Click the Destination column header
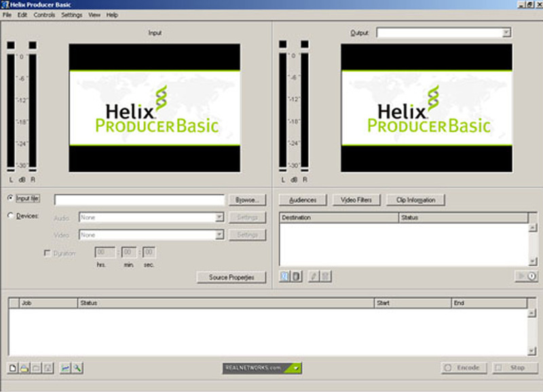Image resolution: width=543 pixels, height=392 pixels. (339, 218)
